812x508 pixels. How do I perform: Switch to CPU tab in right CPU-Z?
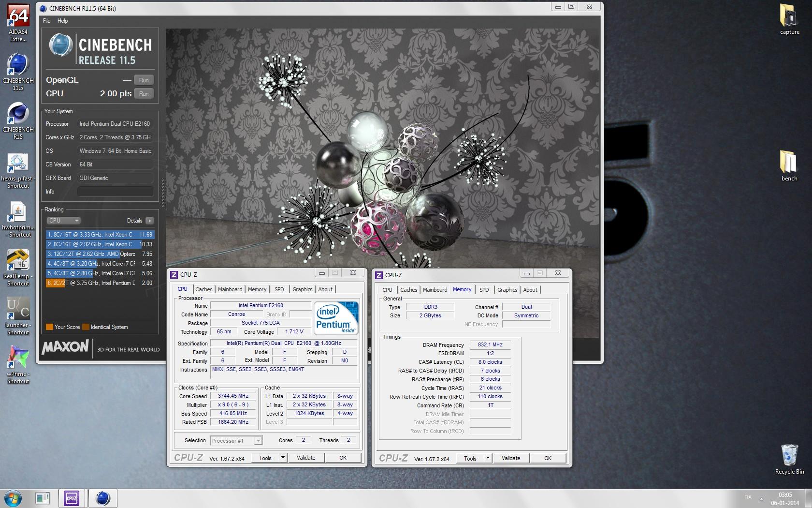pos(387,290)
